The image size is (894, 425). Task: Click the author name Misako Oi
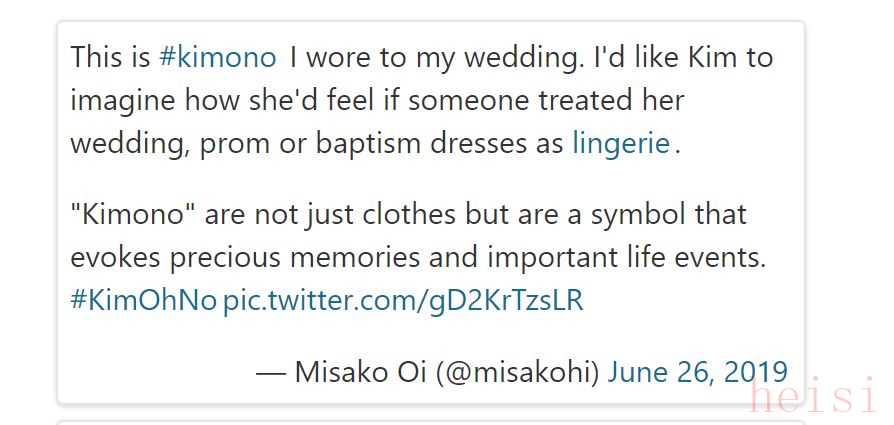click(359, 372)
